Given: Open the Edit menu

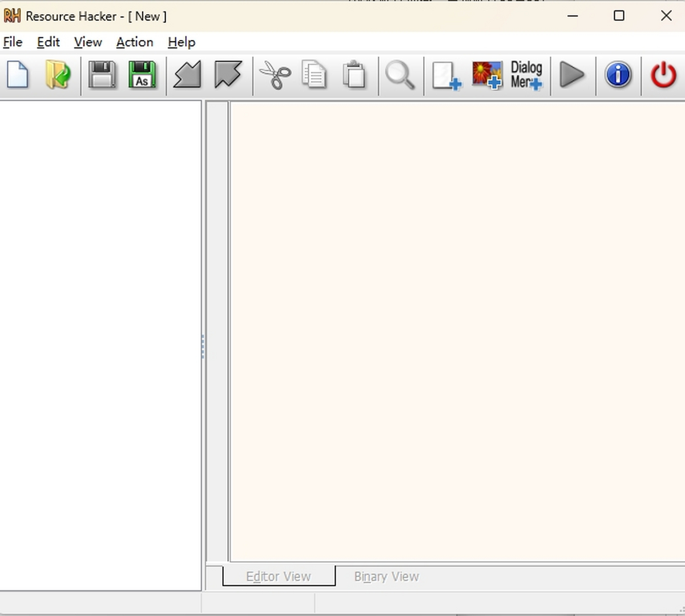Looking at the screenshot, I should coord(49,42).
